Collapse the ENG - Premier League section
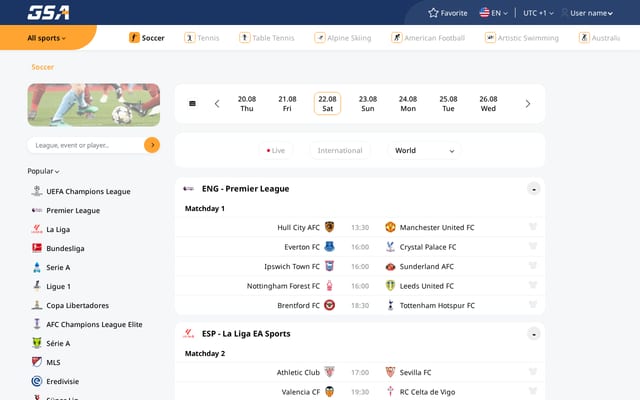Viewport: 640px width, 400px height. point(533,189)
